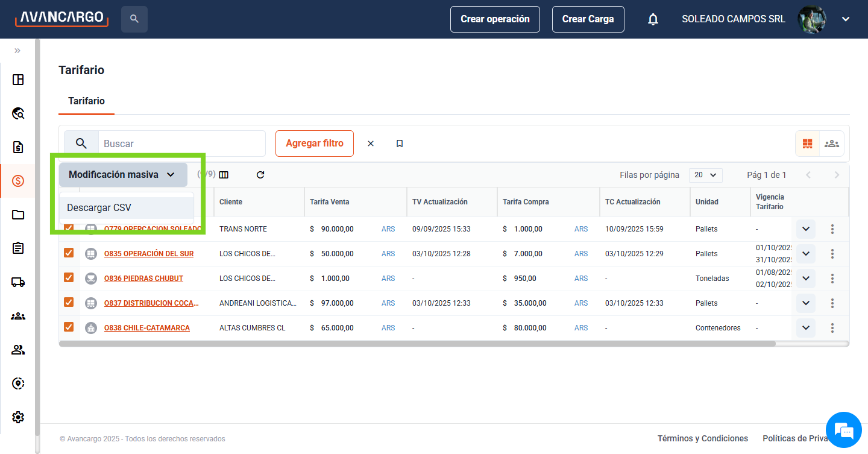Click the notifications bell icon
The image size is (868, 454).
click(x=653, y=19)
